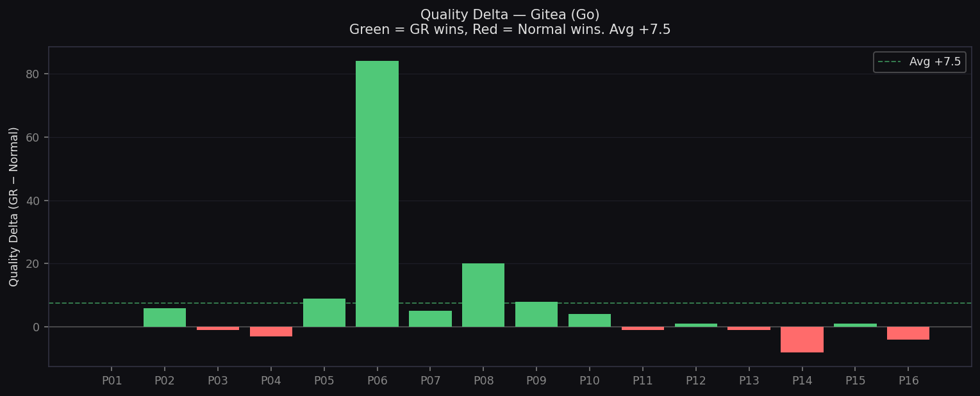Click the 80 tick on y-axis

(x=33, y=74)
